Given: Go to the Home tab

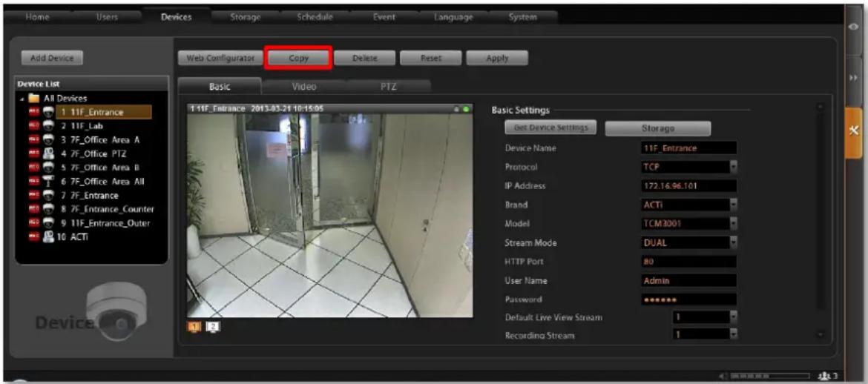Looking at the screenshot, I should coord(37,17).
